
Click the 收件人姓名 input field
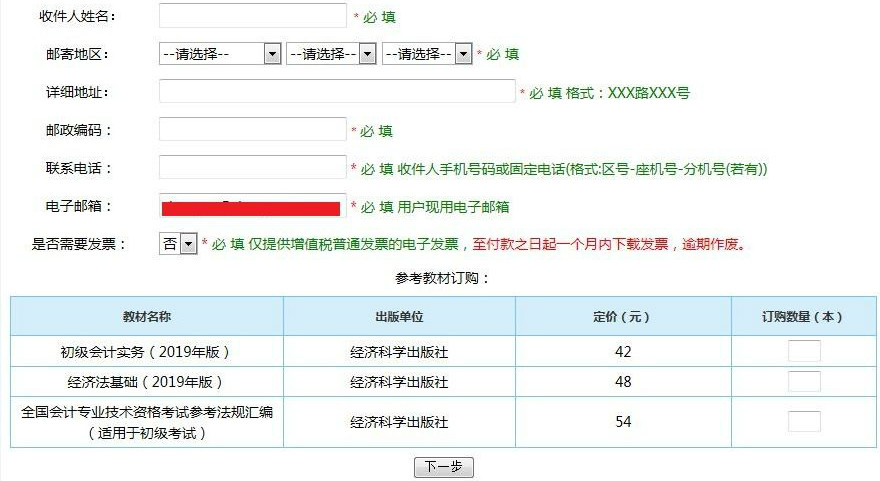tap(252, 16)
